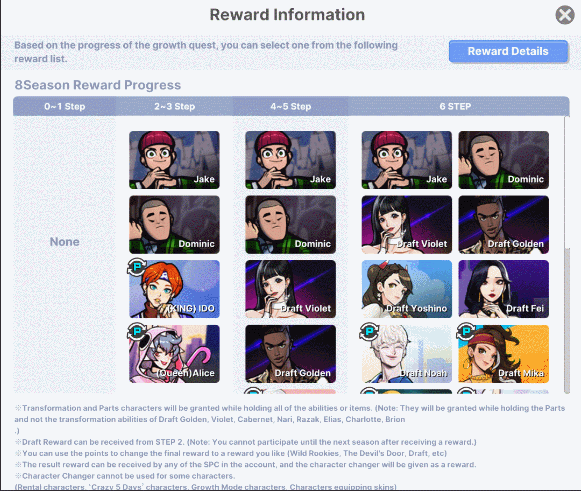Pick Draft Violet in the 6 STEP column
This screenshot has width=581, height=491.
click(406, 225)
